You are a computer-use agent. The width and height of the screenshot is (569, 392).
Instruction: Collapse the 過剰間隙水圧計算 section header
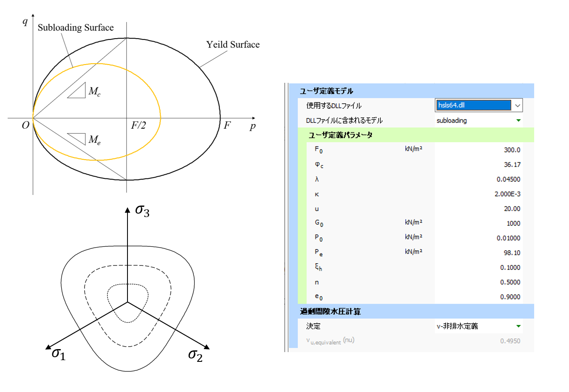(x=330, y=311)
